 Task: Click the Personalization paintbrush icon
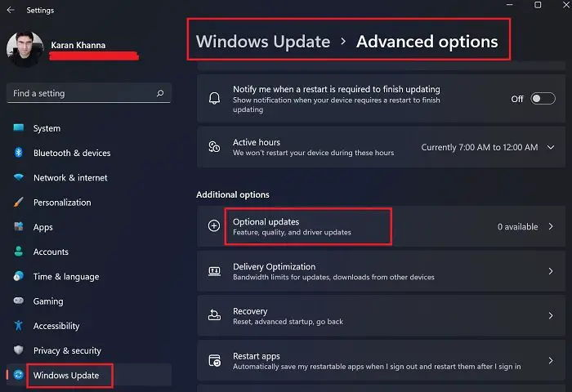pos(19,202)
